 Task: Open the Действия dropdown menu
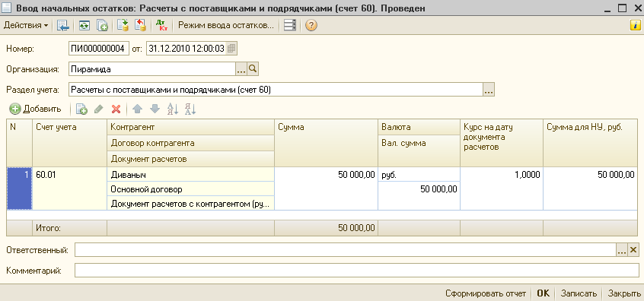click(25, 25)
